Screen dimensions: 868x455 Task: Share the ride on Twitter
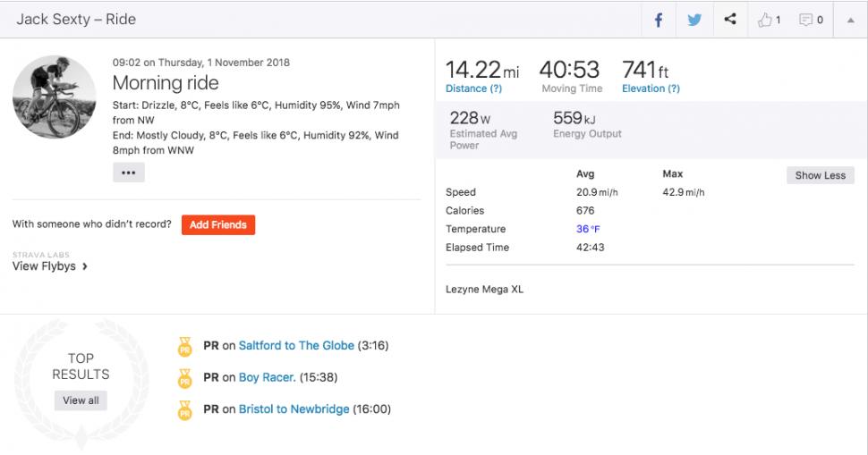tap(694, 20)
